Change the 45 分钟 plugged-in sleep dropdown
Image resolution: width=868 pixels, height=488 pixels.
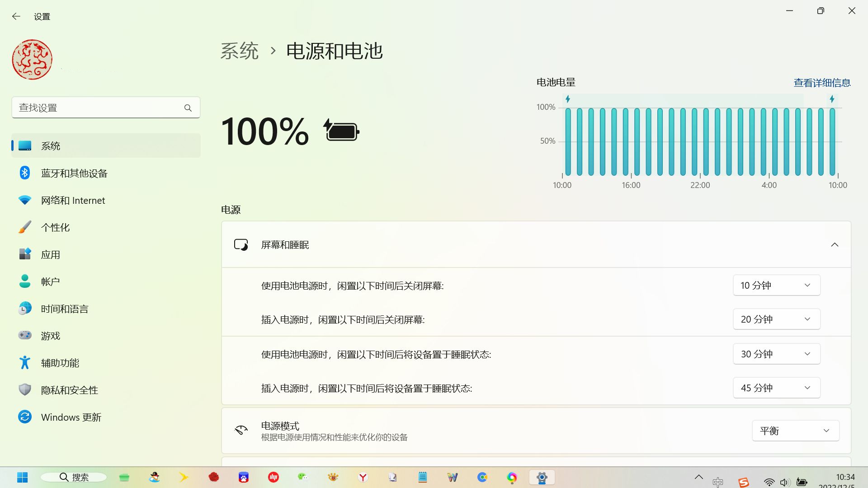click(x=776, y=387)
